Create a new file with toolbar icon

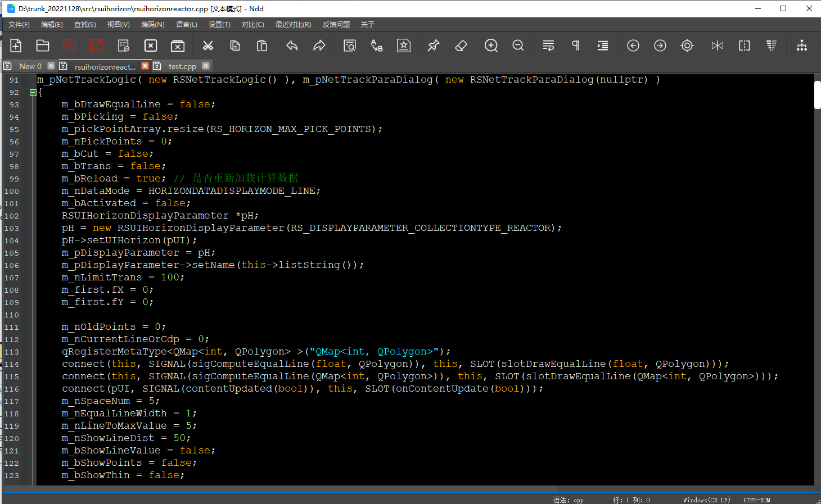pos(16,46)
